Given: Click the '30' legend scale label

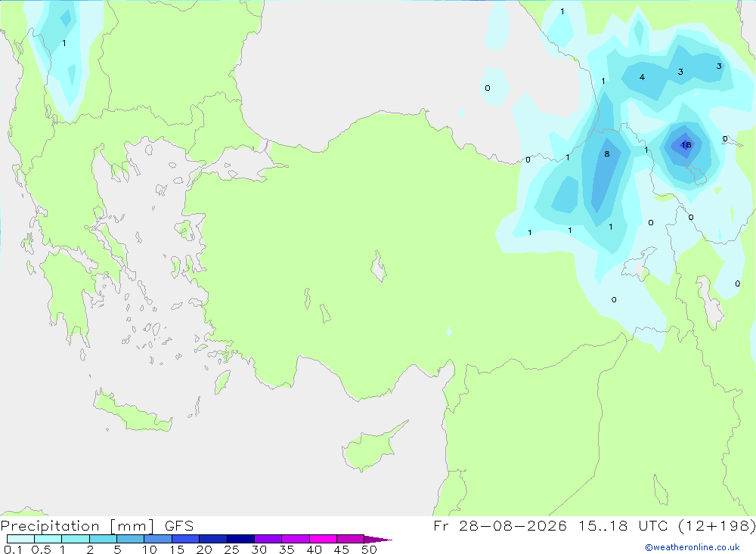Looking at the screenshot, I should point(259,549).
